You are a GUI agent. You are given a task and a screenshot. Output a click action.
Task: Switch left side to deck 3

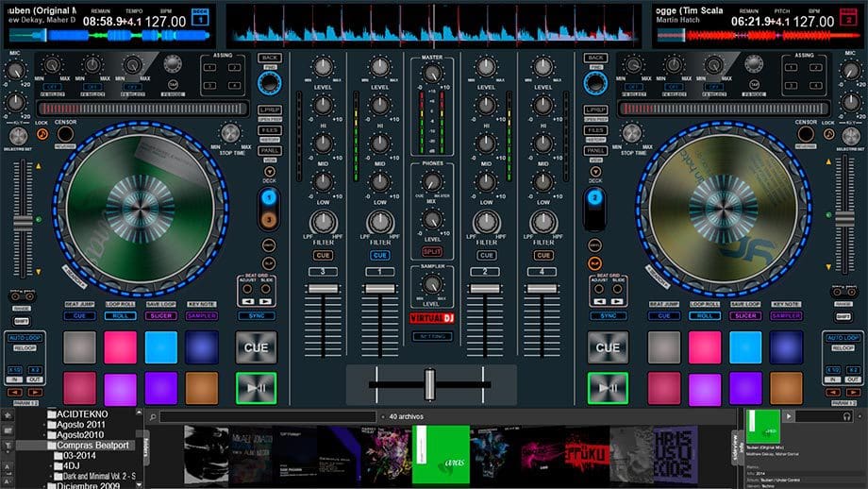point(269,219)
